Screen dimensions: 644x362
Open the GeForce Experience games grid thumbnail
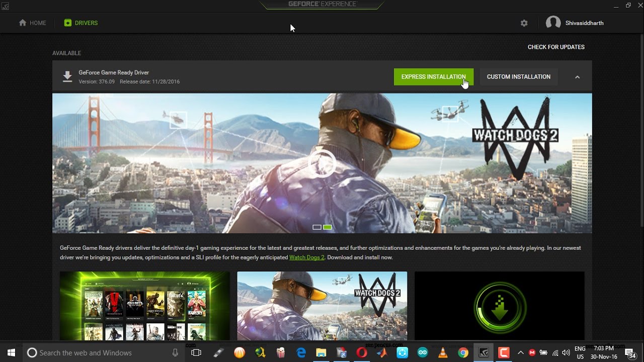coord(145,306)
